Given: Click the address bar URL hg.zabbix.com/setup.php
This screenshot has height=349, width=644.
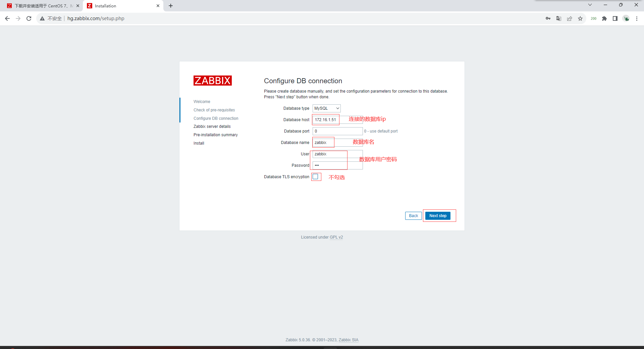Looking at the screenshot, I should pyautogui.click(x=96, y=18).
